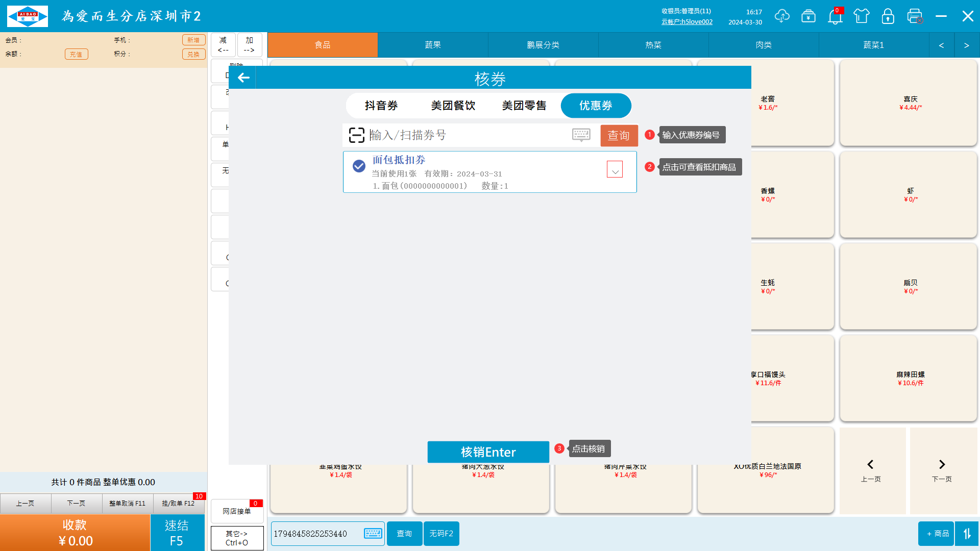Select the 香螺 product card
The image size is (980, 551).
pyautogui.click(x=792, y=194)
